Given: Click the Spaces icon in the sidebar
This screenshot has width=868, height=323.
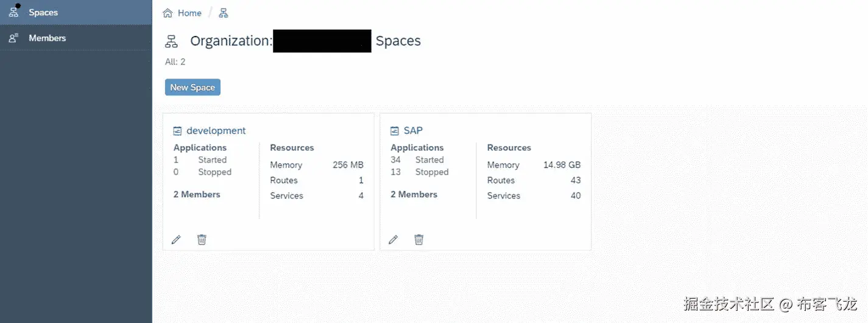Looking at the screenshot, I should (x=13, y=12).
